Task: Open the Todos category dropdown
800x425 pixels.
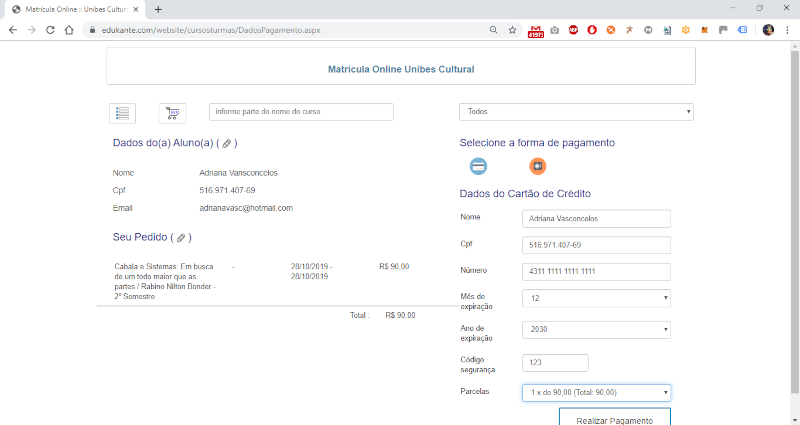Action: tap(576, 112)
